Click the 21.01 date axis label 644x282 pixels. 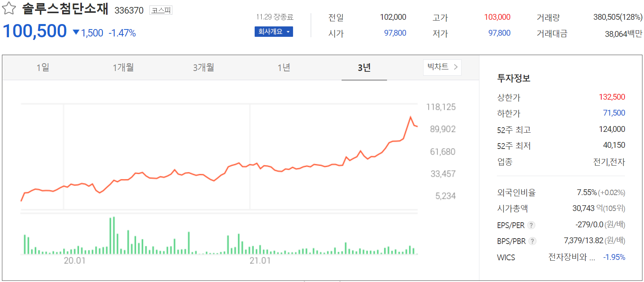pyautogui.click(x=260, y=261)
